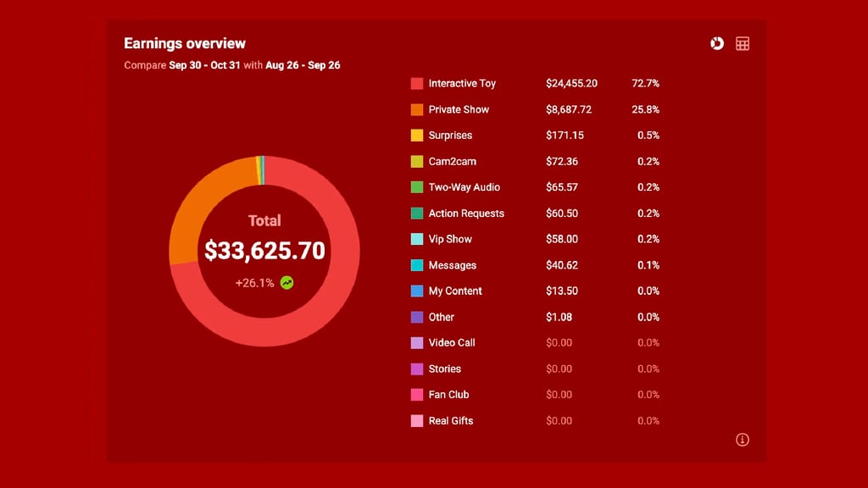Switch to table view icon
This screenshot has width=868, height=488.
click(x=743, y=44)
